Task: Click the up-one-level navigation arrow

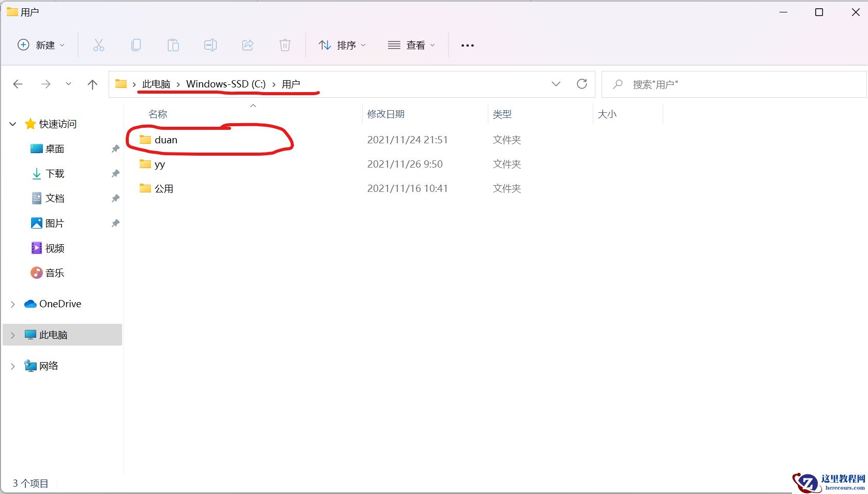Action: [92, 84]
